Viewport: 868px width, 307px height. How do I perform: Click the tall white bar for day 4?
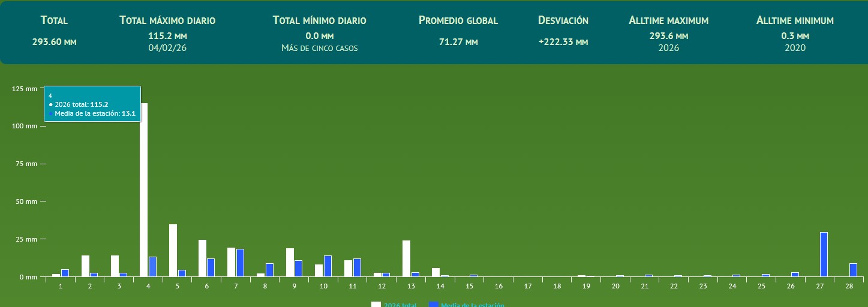pos(144,192)
